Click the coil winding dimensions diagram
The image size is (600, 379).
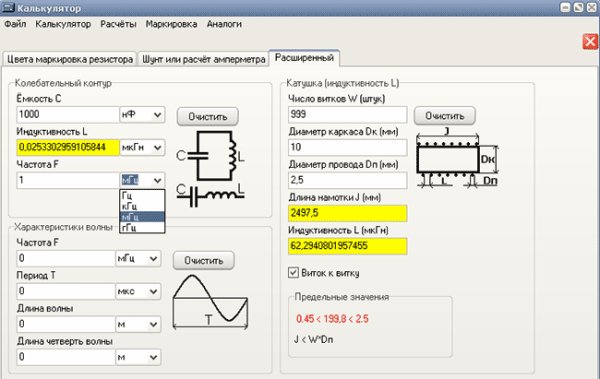tap(457, 158)
